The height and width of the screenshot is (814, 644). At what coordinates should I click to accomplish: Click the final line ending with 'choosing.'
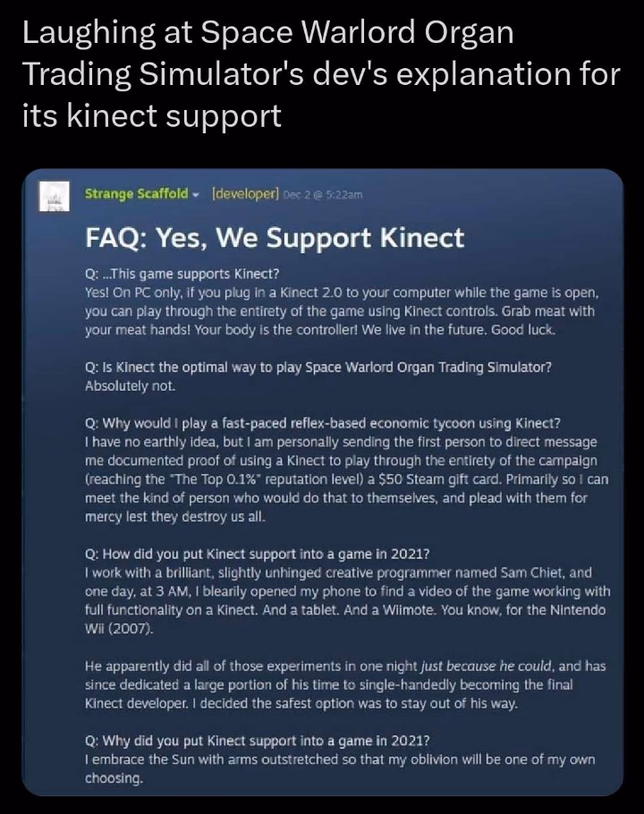(114, 778)
